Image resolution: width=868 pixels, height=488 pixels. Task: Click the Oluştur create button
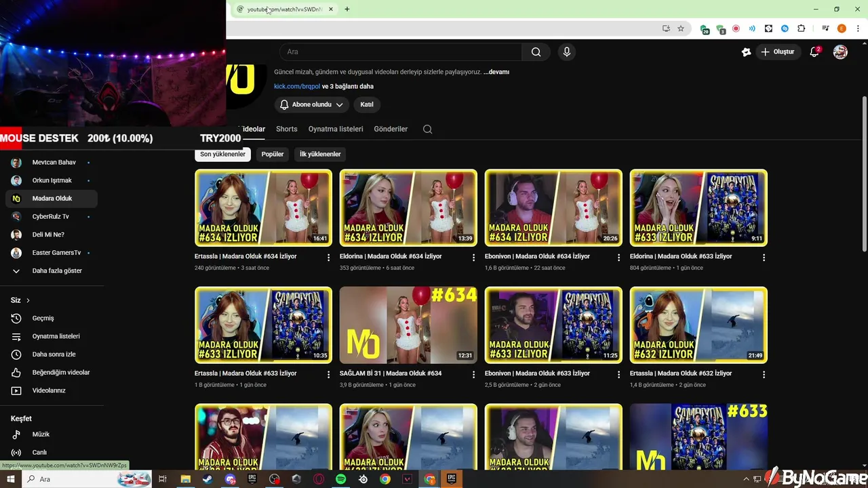click(778, 52)
